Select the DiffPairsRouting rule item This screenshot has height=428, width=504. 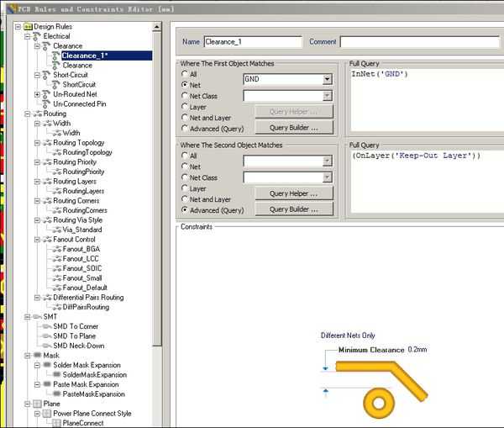pyautogui.click(x=86, y=307)
